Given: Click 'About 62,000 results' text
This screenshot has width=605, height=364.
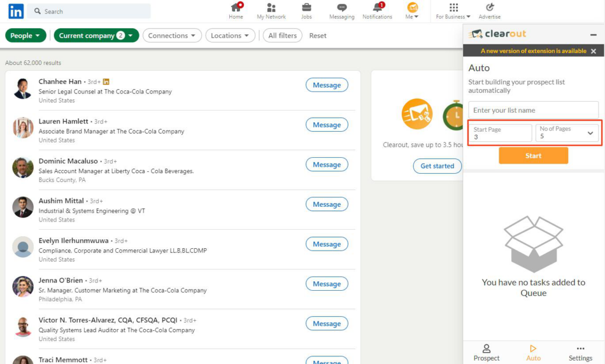Looking at the screenshot, I should pos(33,63).
